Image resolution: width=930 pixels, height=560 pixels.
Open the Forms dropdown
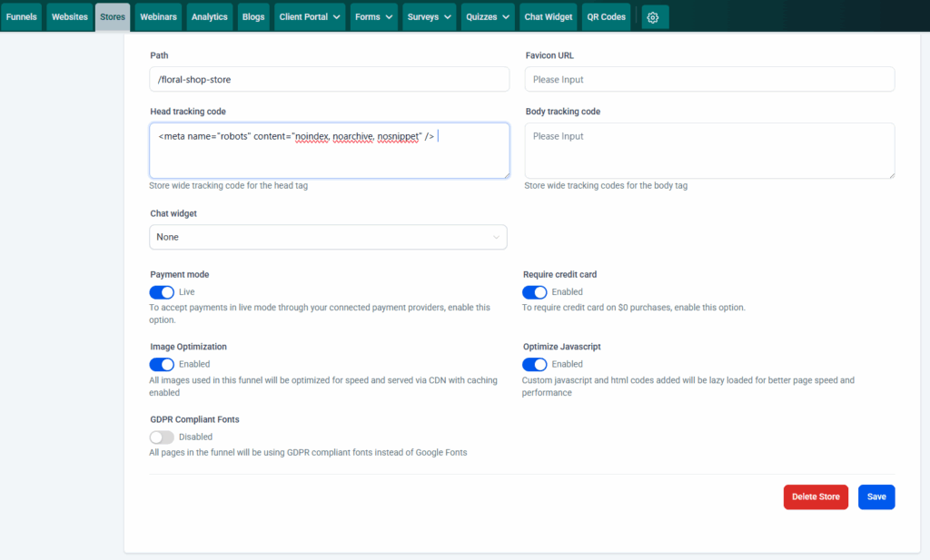coord(373,16)
